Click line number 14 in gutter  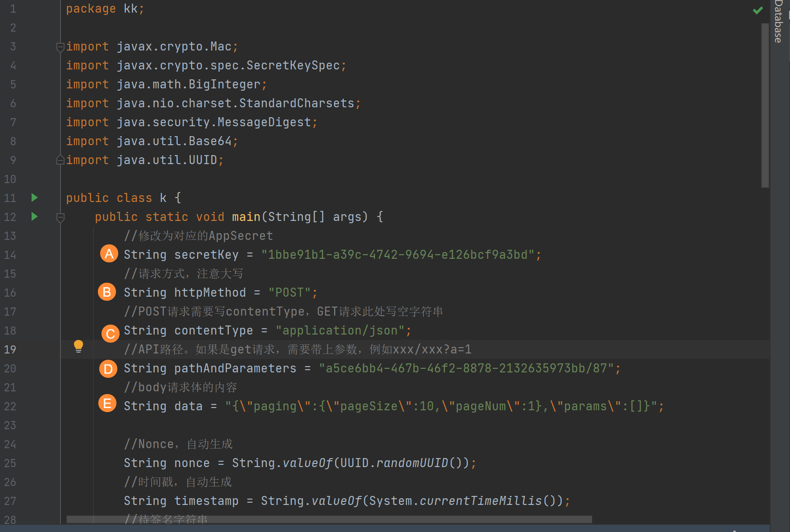pos(10,255)
